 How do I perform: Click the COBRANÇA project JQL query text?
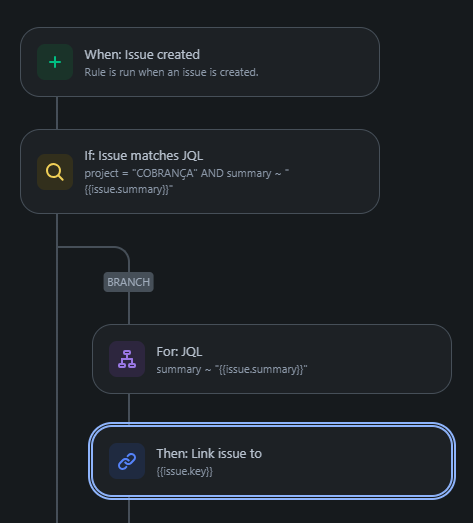(187, 181)
